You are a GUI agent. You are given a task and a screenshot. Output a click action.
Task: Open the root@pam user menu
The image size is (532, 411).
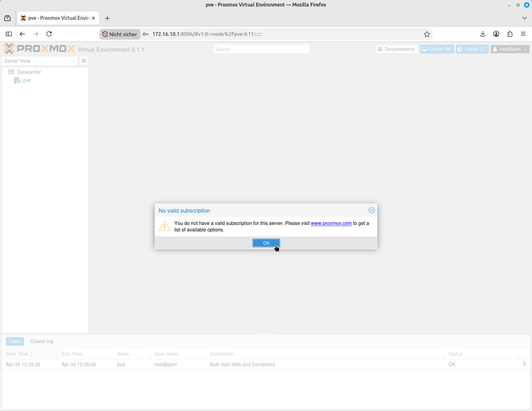[x=510, y=49]
